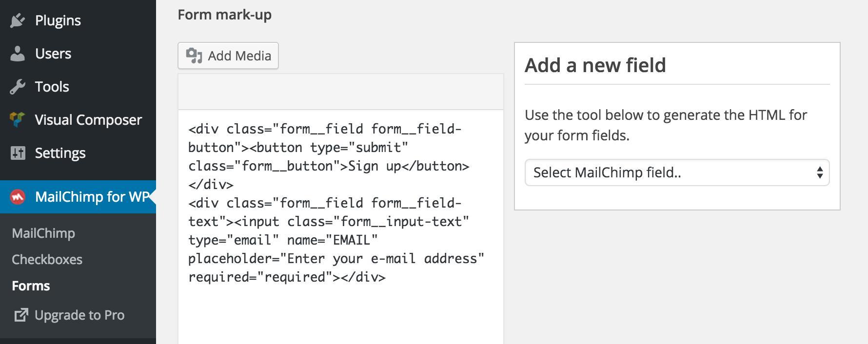Click the sliders icon beside Settings
The height and width of the screenshot is (344, 868).
(18, 153)
